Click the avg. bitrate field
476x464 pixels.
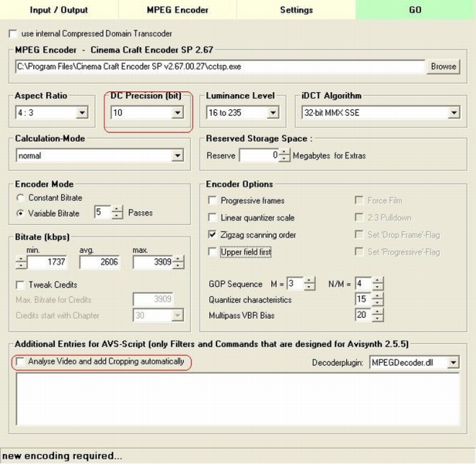pyautogui.click(x=100, y=262)
